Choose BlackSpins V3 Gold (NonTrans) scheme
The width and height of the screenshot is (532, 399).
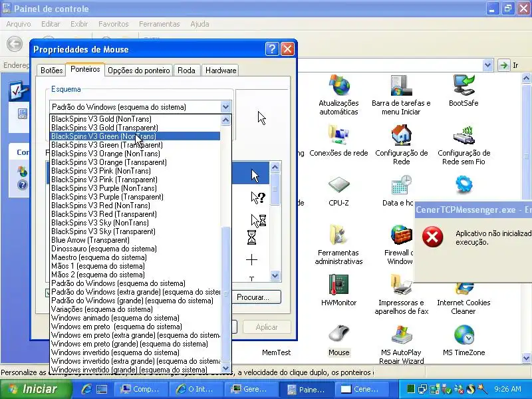click(x=135, y=119)
